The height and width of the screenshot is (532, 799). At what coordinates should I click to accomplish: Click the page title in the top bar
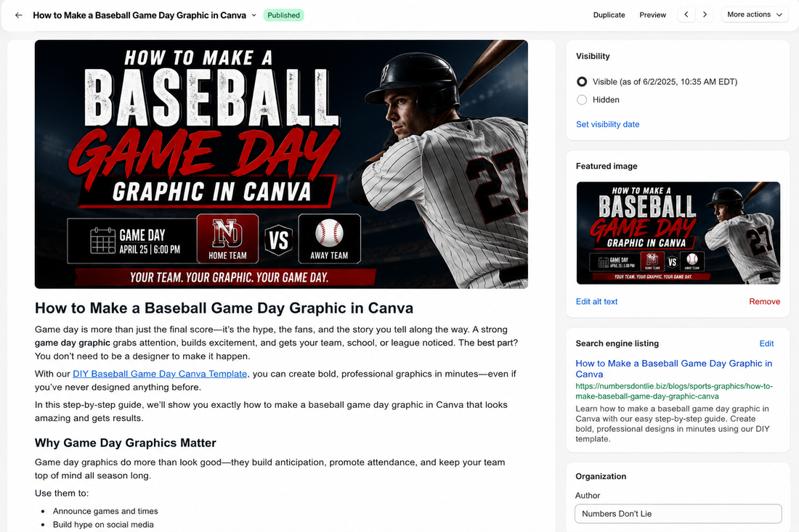pos(139,15)
